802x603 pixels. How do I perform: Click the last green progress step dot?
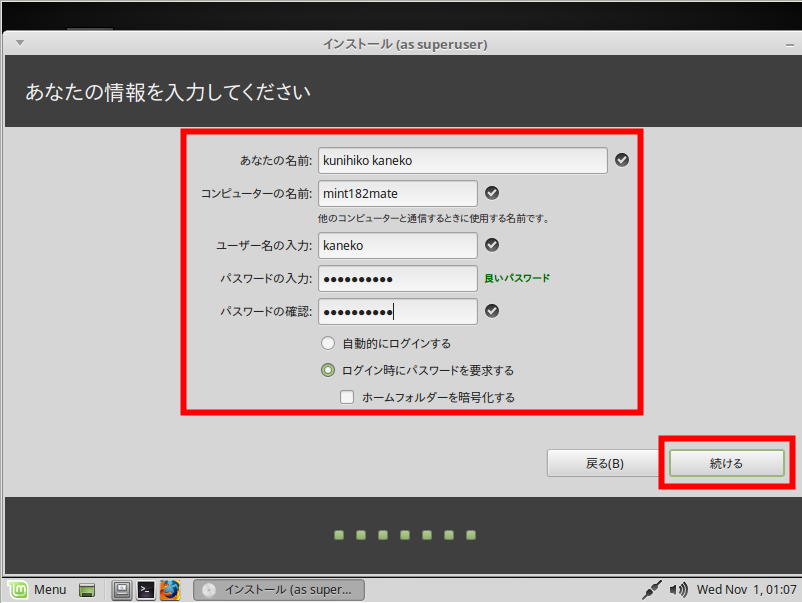471,535
